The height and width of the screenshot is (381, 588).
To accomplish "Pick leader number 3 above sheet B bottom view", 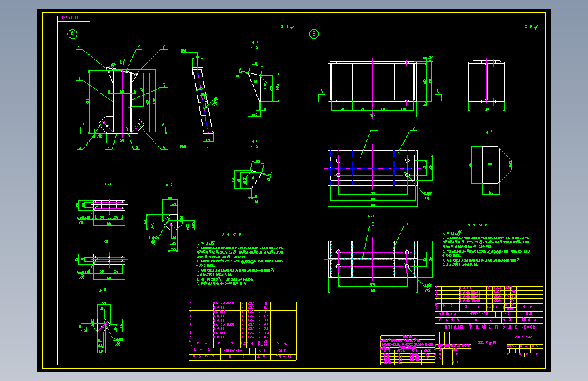I will (373, 224).
